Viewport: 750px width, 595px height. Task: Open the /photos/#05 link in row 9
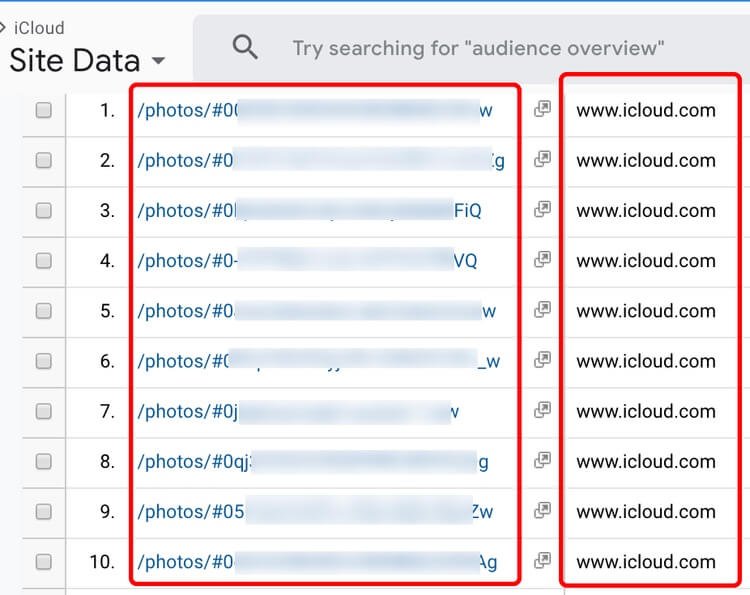pos(191,512)
